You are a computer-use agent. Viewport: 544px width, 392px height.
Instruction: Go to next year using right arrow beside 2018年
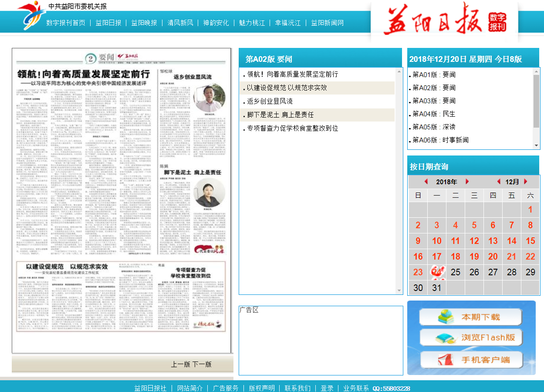(467, 182)
